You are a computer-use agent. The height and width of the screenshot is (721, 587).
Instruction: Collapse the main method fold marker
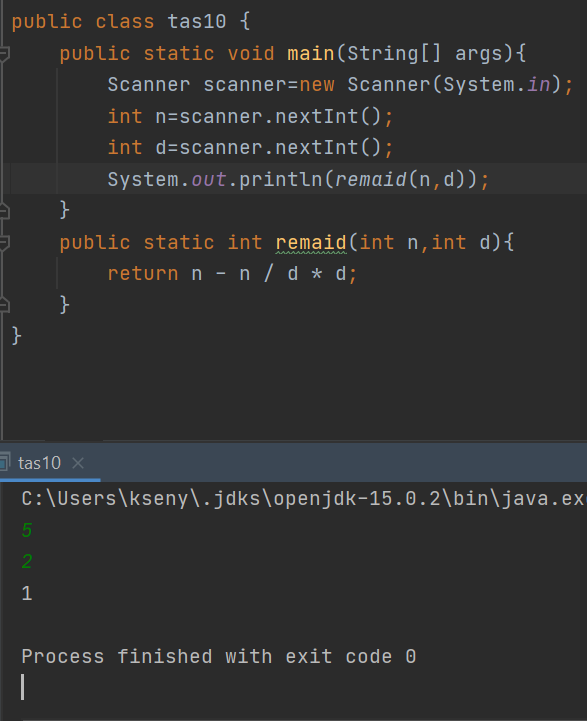[x=4, y=54]
